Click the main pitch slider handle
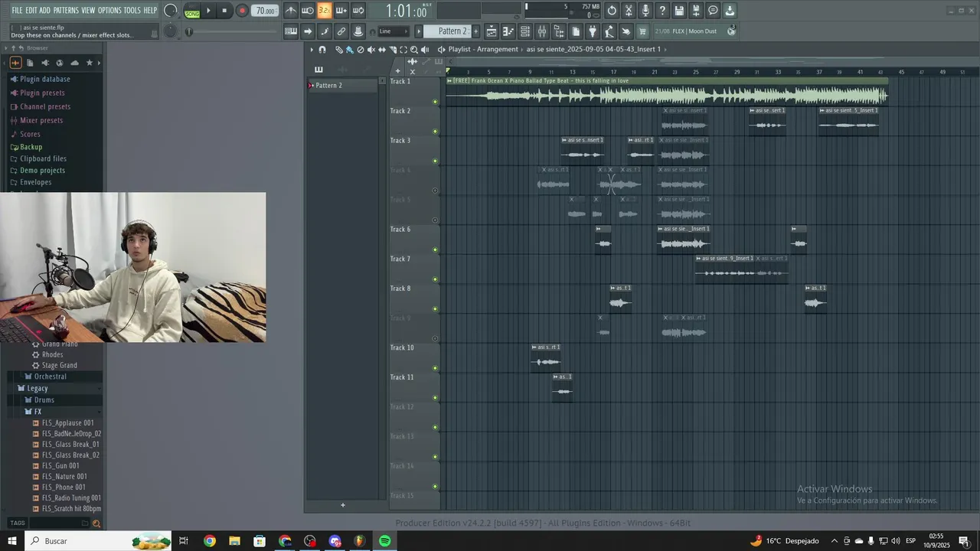The width and height of the screenshot is (980, 551). point(189,31)
